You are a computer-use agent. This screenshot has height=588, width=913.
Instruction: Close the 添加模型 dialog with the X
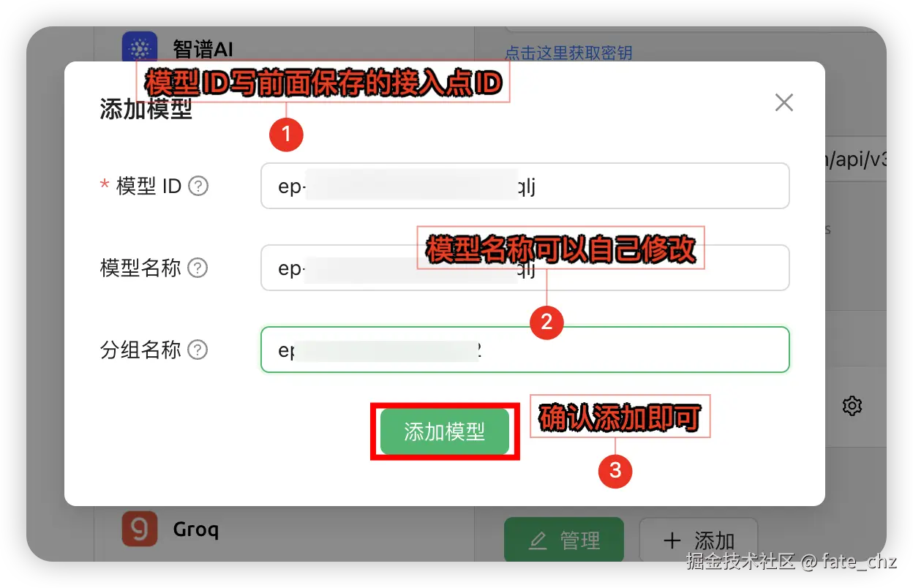tap(784, 102)
